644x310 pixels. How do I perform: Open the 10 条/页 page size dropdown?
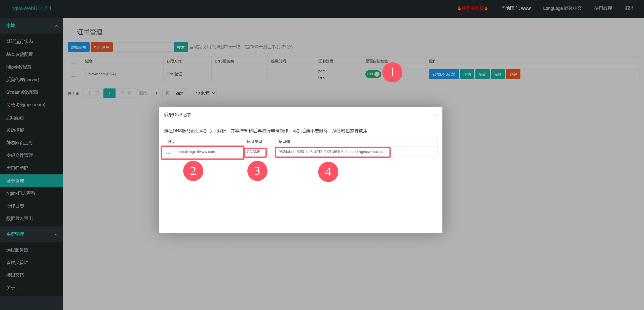tap(205, 93)
